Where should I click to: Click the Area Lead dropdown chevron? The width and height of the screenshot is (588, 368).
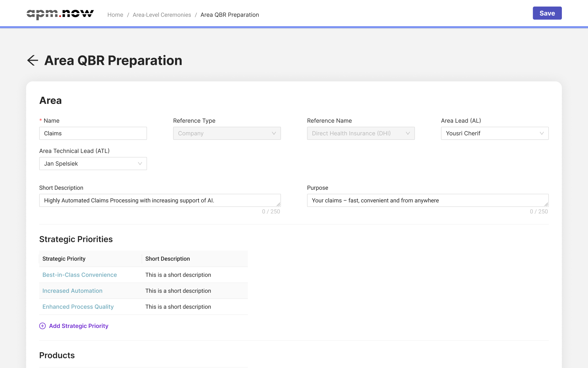(542, 133)
